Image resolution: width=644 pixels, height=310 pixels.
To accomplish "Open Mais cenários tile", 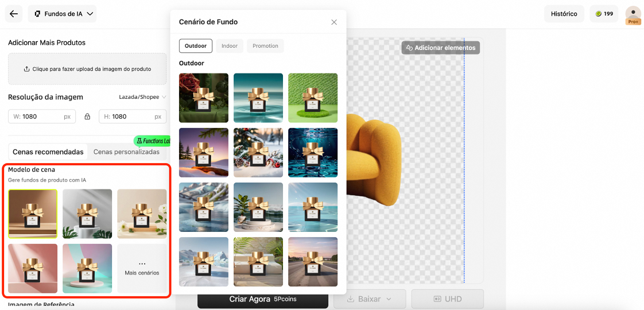I will pyautogui.click(x=142, y=268).
